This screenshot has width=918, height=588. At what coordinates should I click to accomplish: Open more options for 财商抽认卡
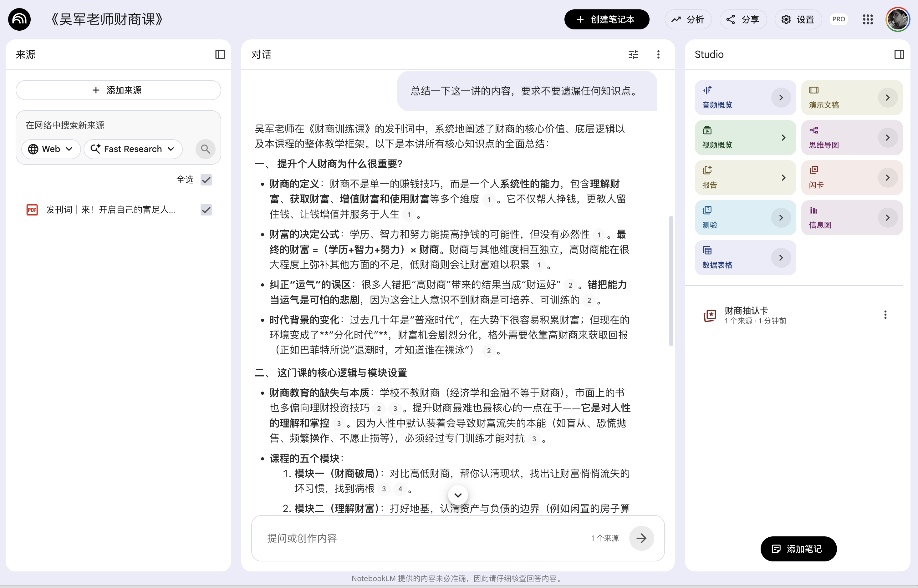pos(885,315)
